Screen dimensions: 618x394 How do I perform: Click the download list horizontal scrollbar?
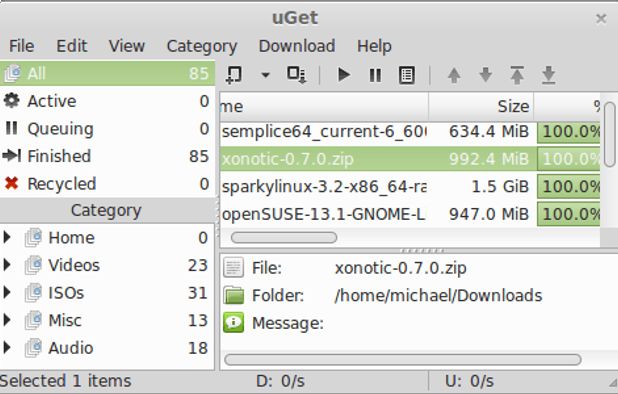click(x=284, y=238)
